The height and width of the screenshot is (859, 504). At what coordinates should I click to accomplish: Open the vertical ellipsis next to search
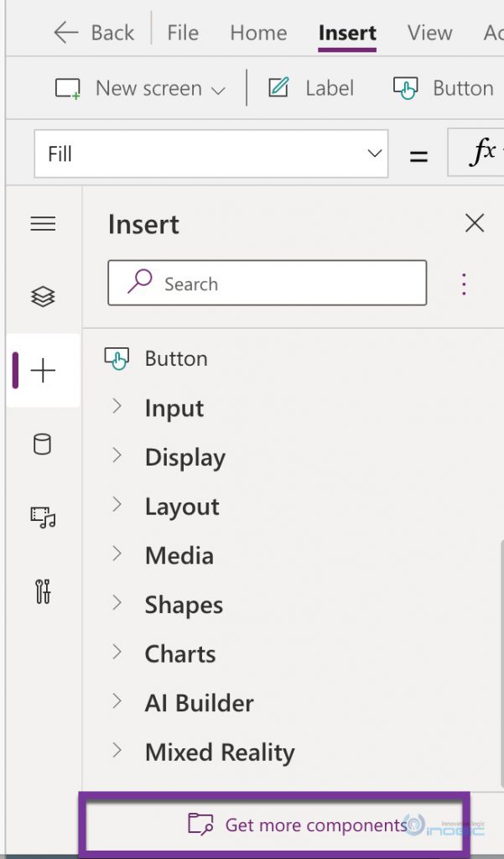click(x=464, y=284)
